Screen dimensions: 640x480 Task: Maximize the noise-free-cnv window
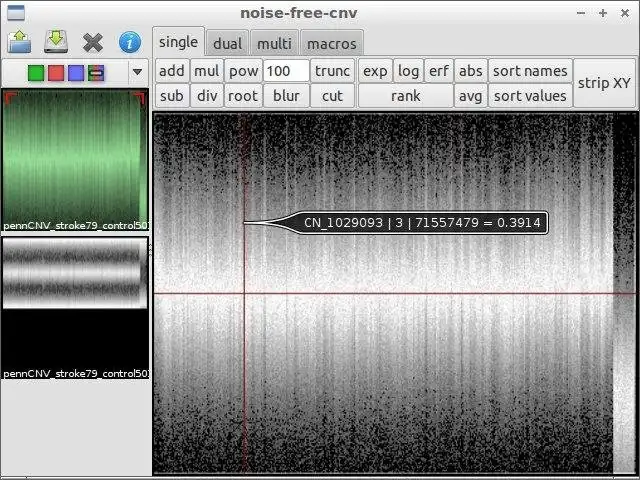[x=603, y=13]
